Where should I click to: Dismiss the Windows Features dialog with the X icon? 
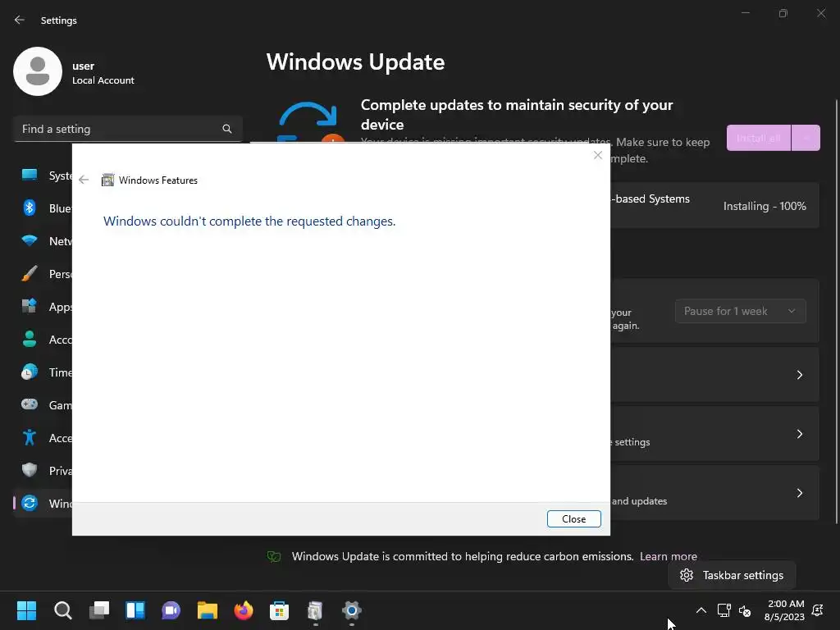[x=598, y=155]
